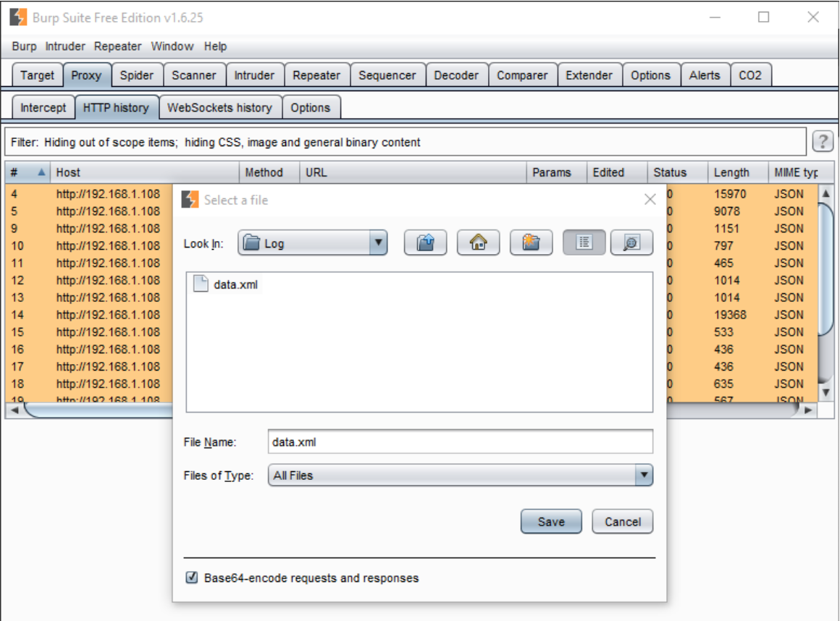The image size is (840, 621).
Task: Switch to the Spider tab
Action: click(x=137, y=75)
